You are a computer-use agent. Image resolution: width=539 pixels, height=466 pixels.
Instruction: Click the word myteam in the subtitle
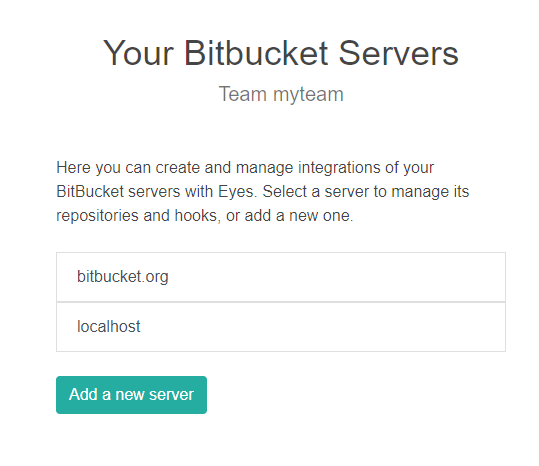point(308,95)
